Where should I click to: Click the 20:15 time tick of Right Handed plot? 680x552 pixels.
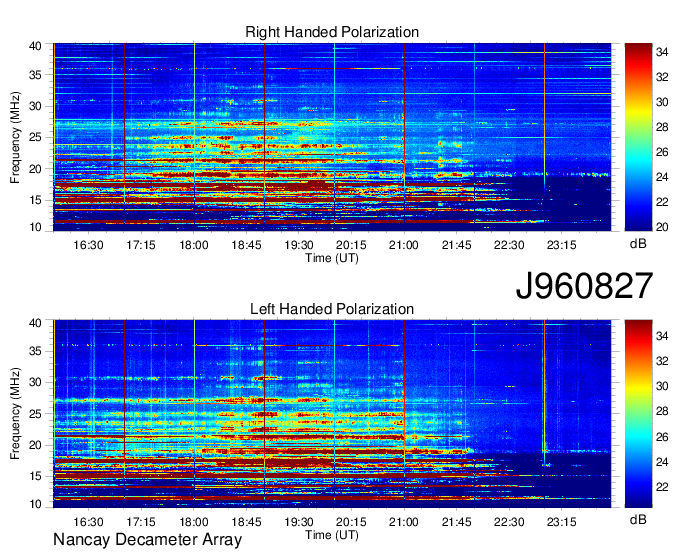pos(351,245)
